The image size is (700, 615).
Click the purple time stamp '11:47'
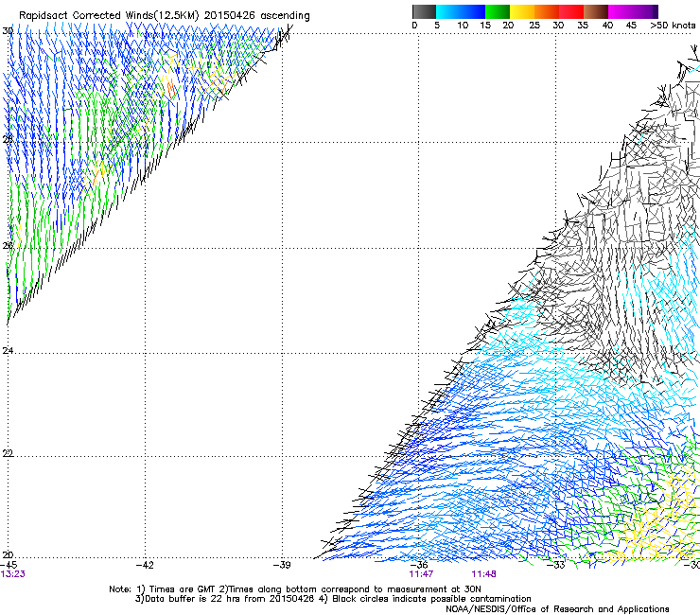pos(421,574)
